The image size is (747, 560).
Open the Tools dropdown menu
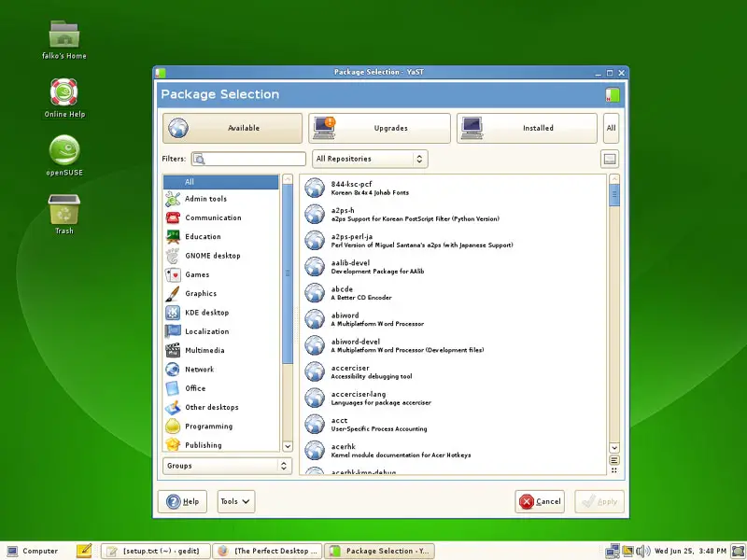236,501
